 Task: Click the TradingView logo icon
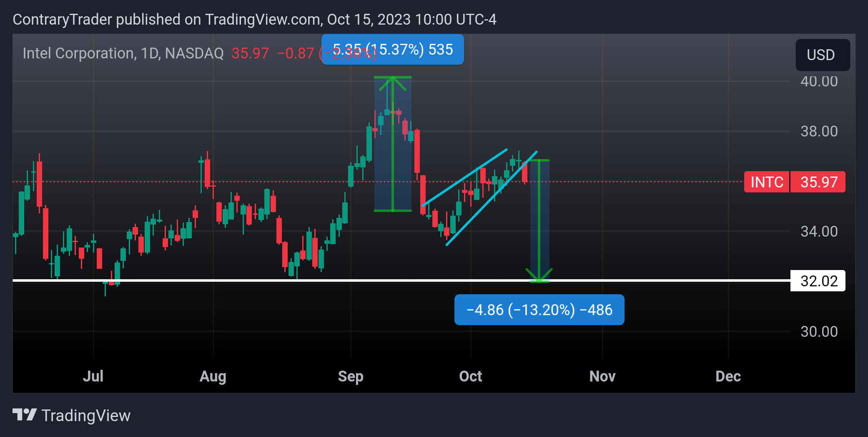(25, 415)
